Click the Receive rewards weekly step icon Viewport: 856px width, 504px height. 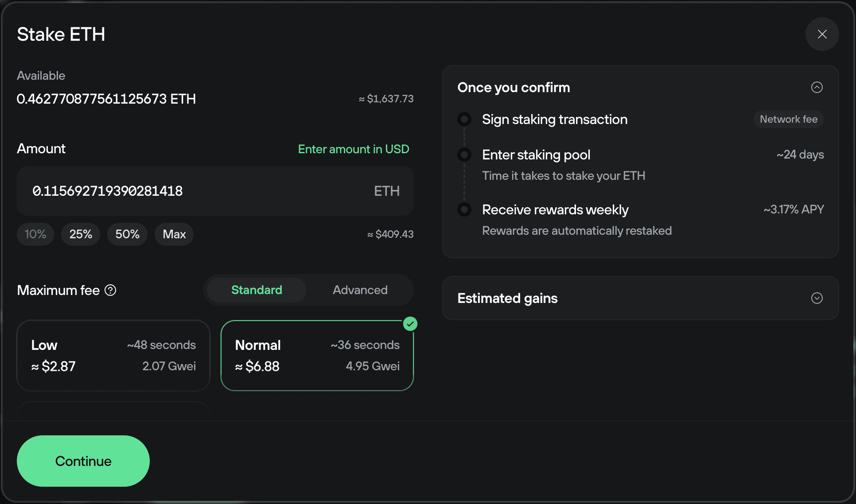464,209
